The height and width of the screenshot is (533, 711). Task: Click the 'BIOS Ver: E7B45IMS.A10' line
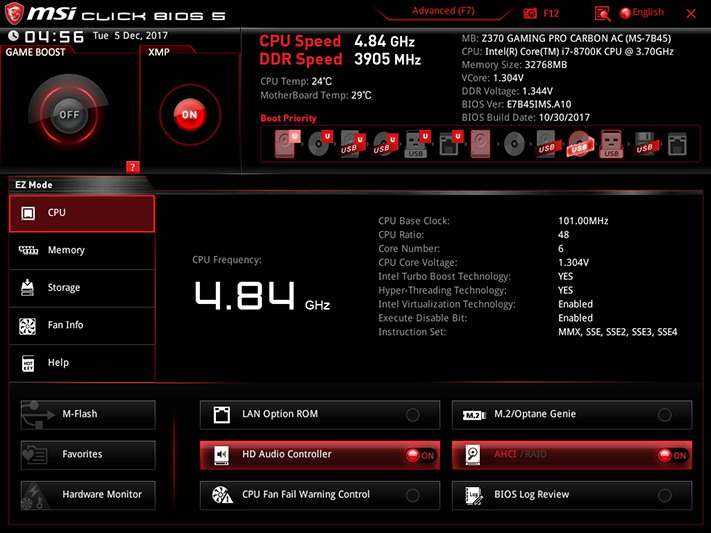click(x=516, y=104)
